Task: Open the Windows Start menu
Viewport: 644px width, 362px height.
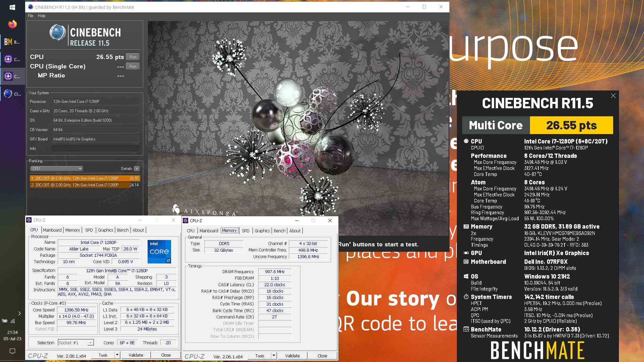Action: tap(12, 7)
